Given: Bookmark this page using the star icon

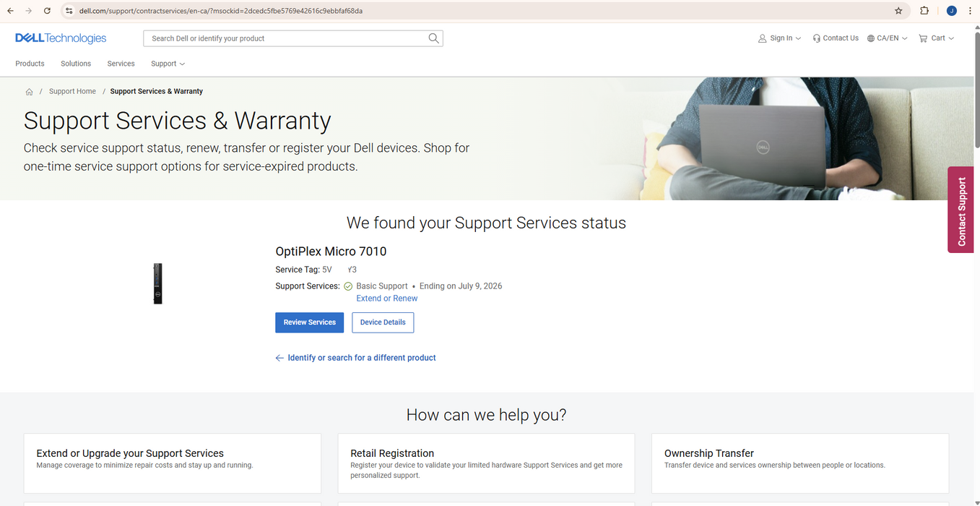Looking at the screenshot, I should pos(898,11).
